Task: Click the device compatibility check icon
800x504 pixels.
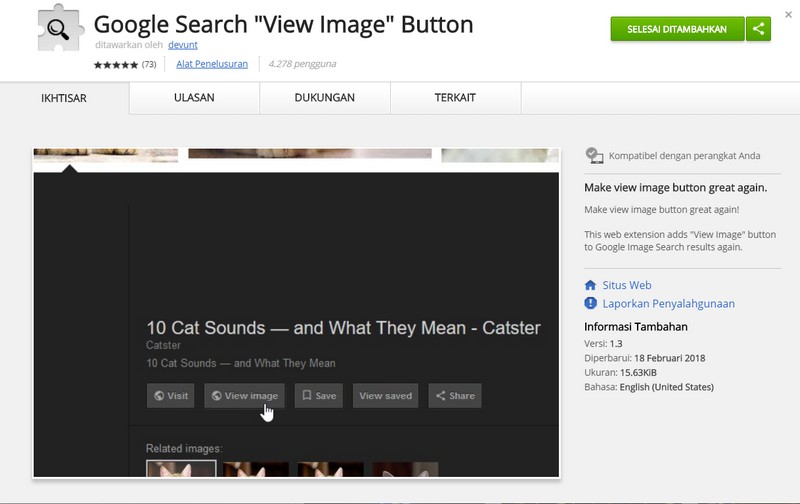Action: tap(594, 156)
